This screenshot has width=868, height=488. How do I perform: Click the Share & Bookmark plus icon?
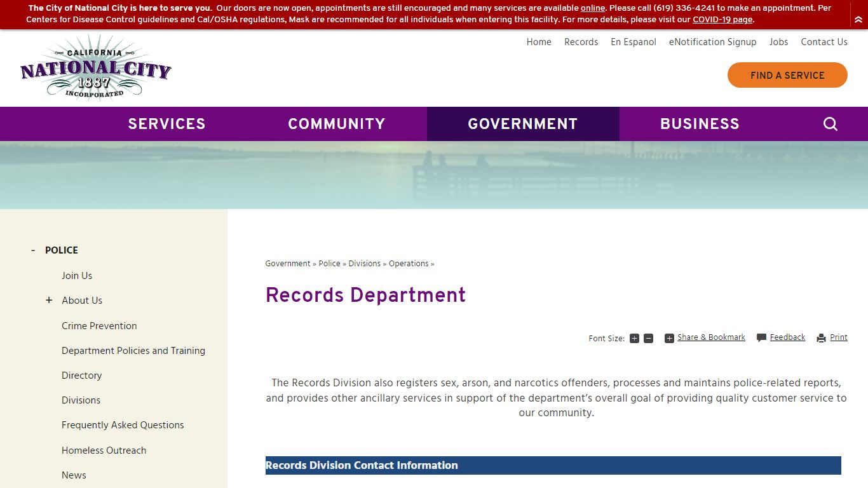point(669,339)
